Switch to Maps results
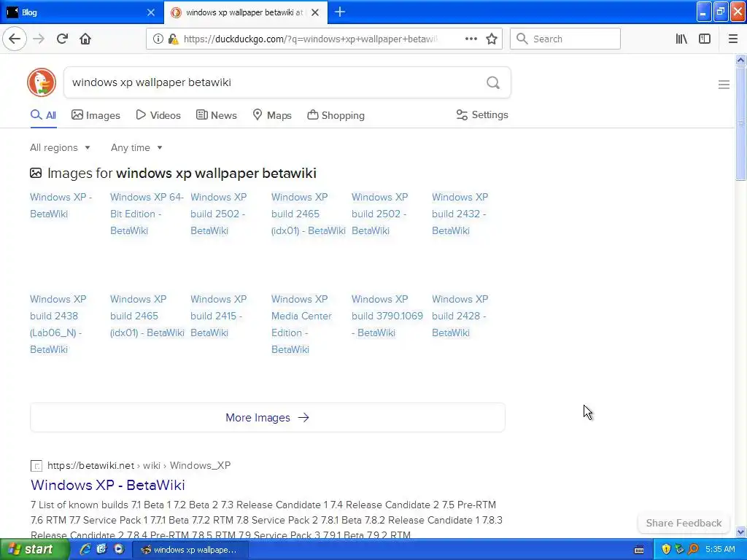Image resolution: width=747 pixels, height=560 pixels. coord(272,115)
